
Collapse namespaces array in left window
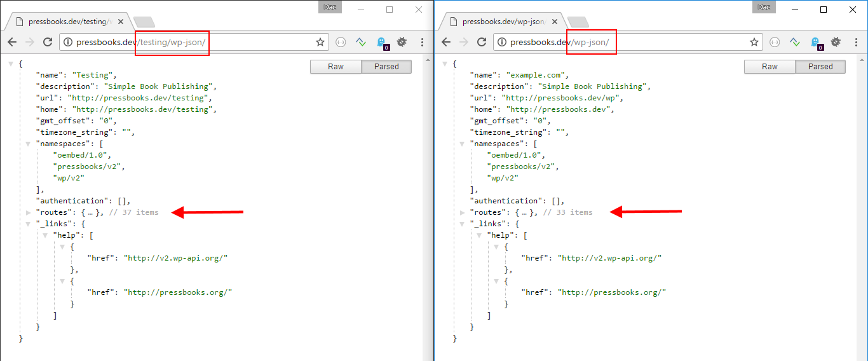[29, 144]
